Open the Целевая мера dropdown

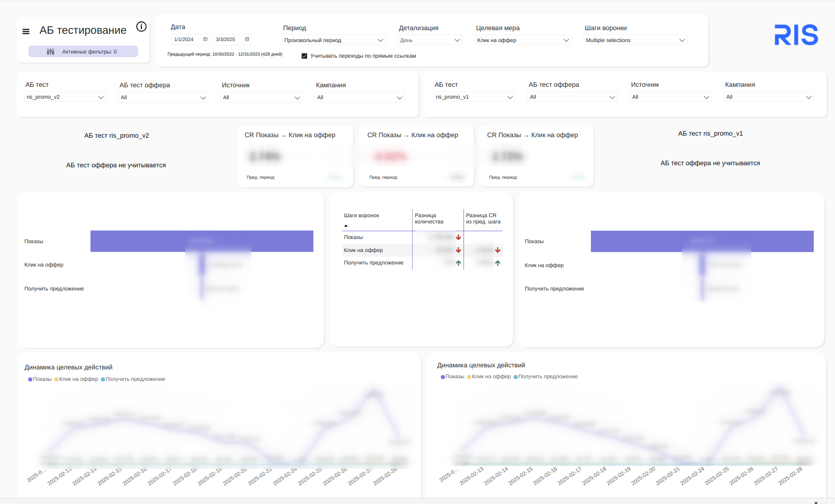point(523,40)
